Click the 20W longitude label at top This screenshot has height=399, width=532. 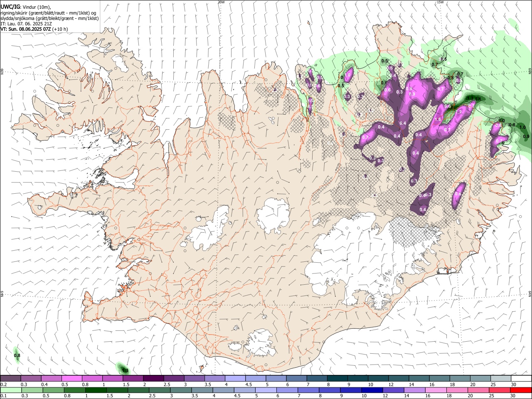[221, 2]
